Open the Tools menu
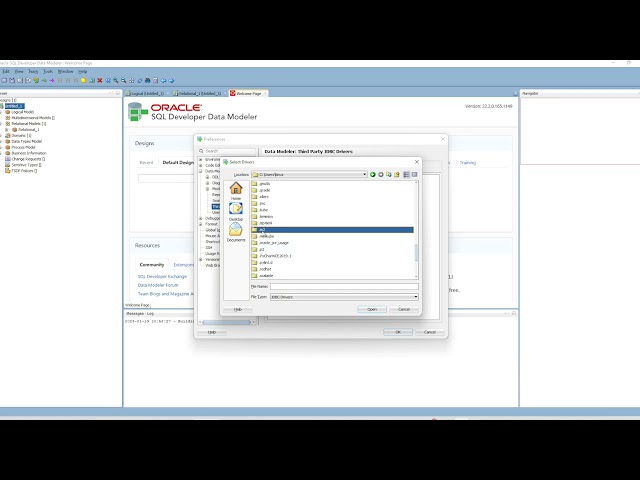Image resolution: width=640 pixels, height=480 pixels. tap(48, 71)
